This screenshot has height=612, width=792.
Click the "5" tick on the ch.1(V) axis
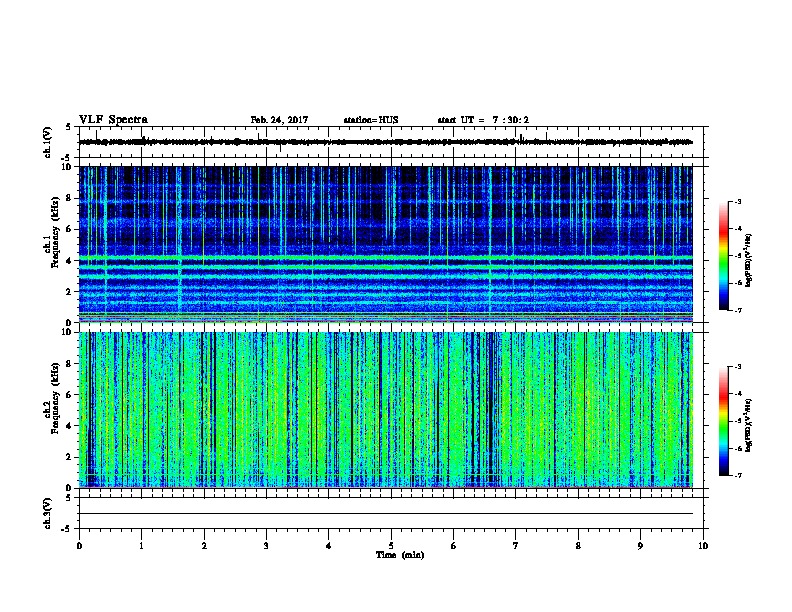coord(69,127)
